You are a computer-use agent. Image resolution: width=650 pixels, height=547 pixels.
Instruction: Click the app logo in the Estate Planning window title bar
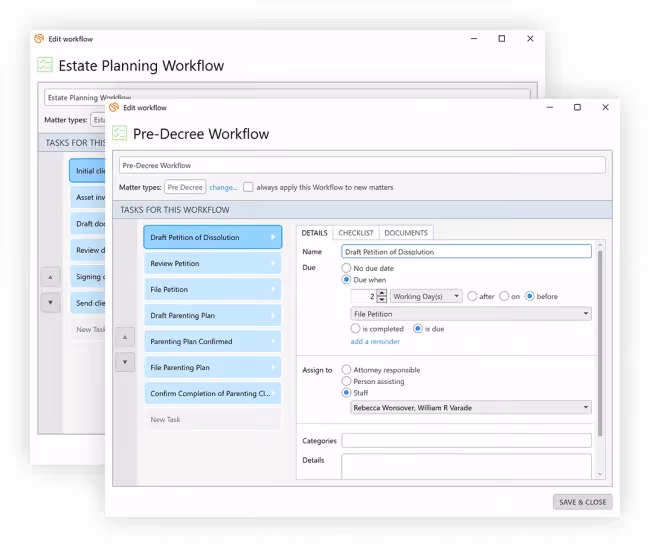tap(39, 39)
